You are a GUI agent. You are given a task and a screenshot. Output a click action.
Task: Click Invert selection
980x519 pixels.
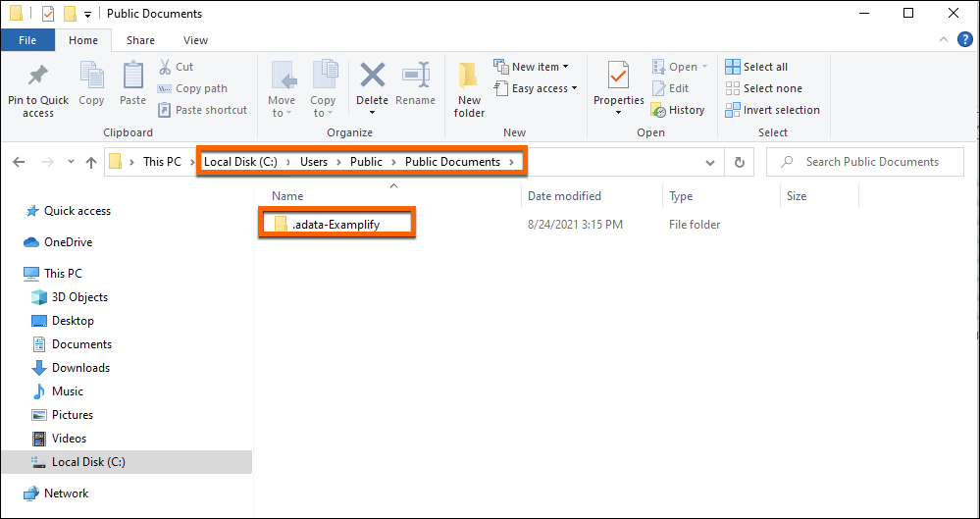point(772,110)
